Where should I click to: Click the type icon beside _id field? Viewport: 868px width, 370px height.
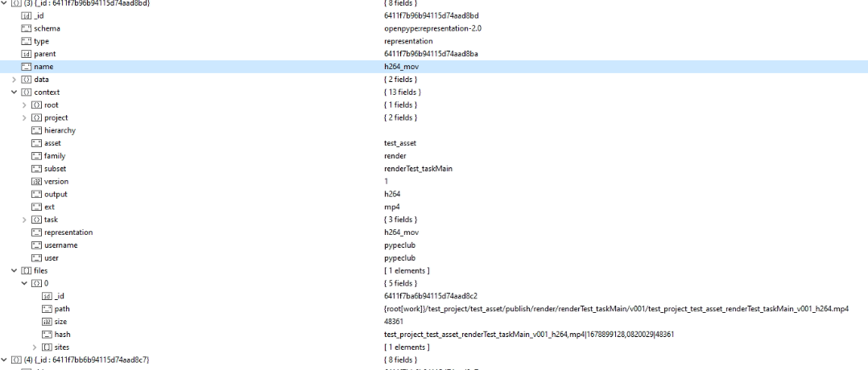tap(26, 15)
